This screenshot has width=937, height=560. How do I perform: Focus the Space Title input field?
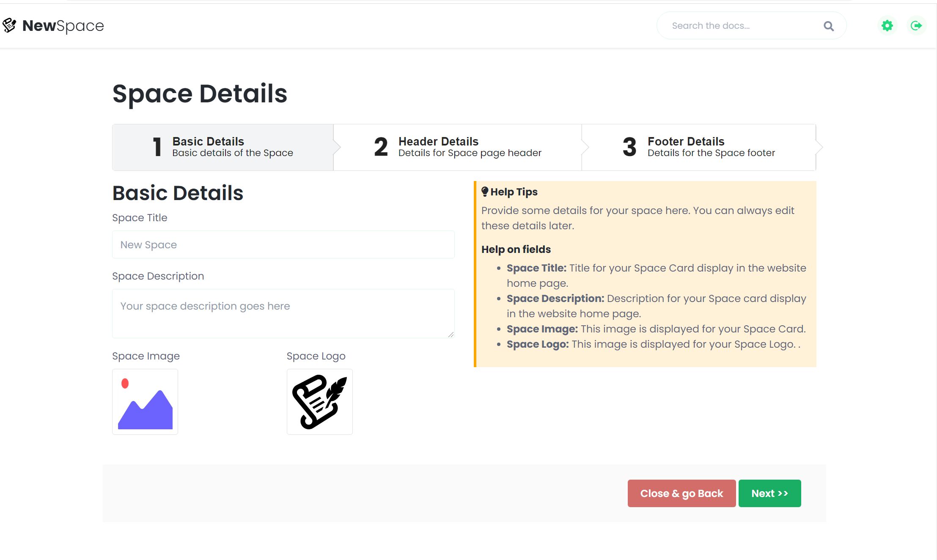coord(283,244)
